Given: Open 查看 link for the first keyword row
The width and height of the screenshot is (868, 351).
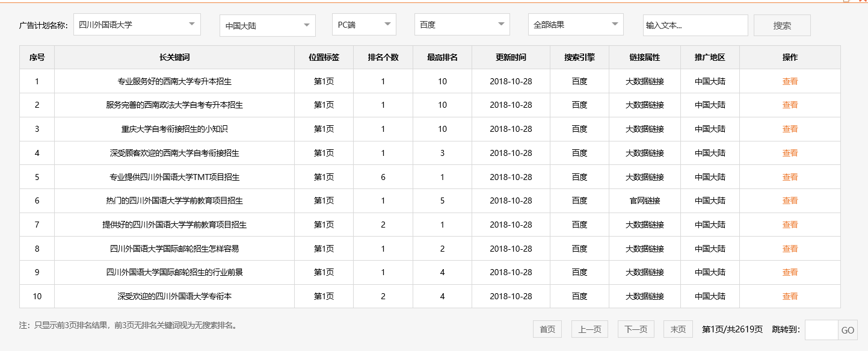Looking at the screenshot, I should (789, 81).
